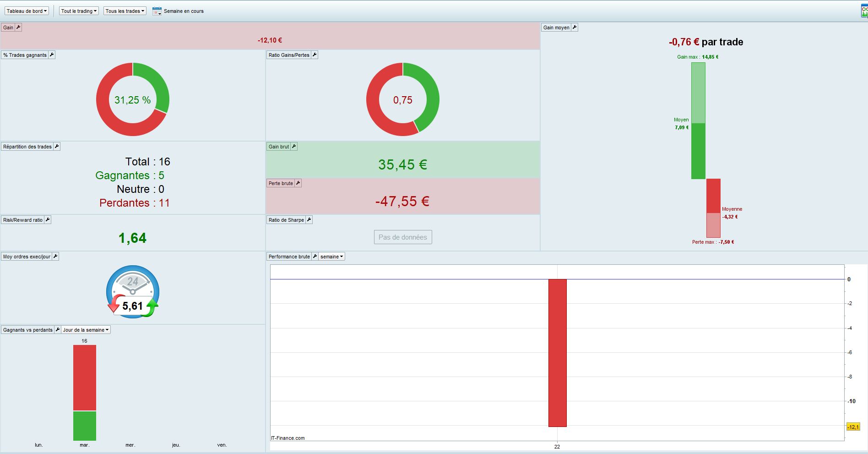Viewport: 868px width, 454px height.
Task: Click the calendar icon for period selection
Action: tap(157, 11)
